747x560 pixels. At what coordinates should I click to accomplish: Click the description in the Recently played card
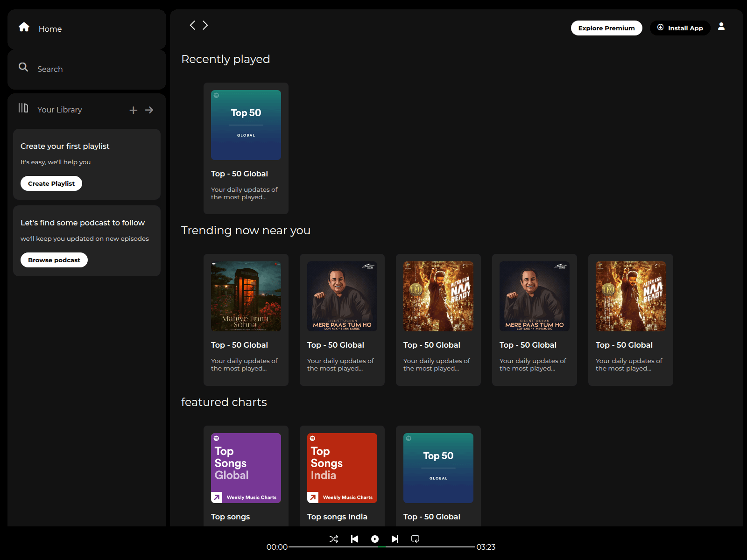244,193
